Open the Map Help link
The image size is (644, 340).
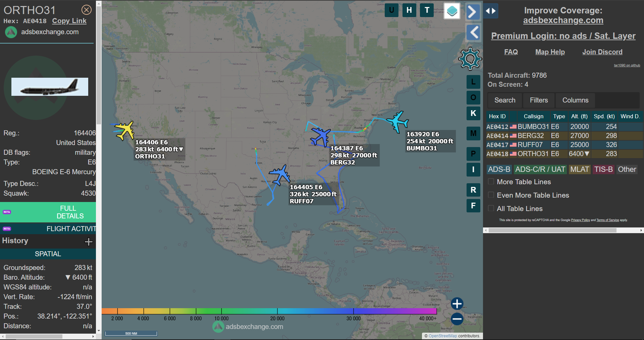point(550,52)
